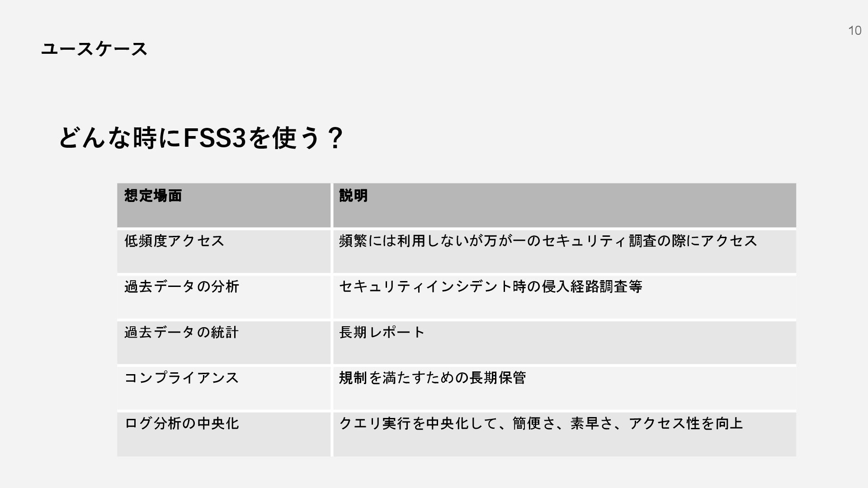Click the 過去データの統計 cell
The width and height of the screenshot is (868, 488).
point(224,343)
